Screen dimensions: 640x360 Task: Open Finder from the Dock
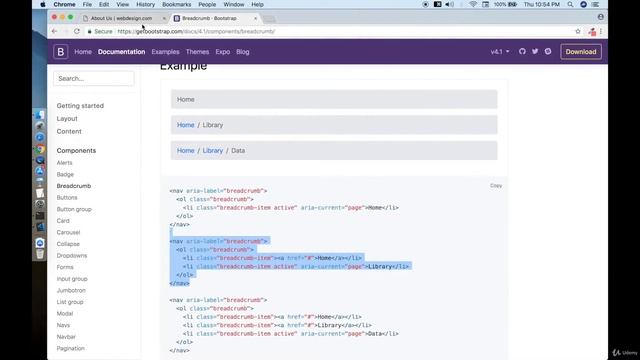tap(40, 115)
